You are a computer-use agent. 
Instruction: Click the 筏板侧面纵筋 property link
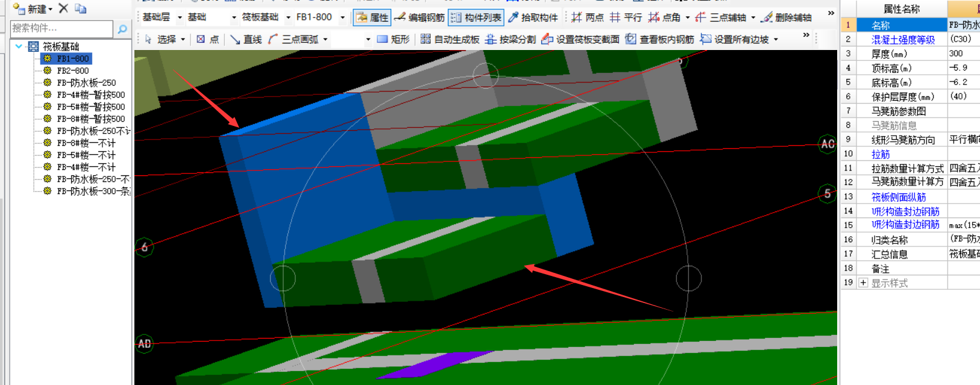click(x=898, y=197)
